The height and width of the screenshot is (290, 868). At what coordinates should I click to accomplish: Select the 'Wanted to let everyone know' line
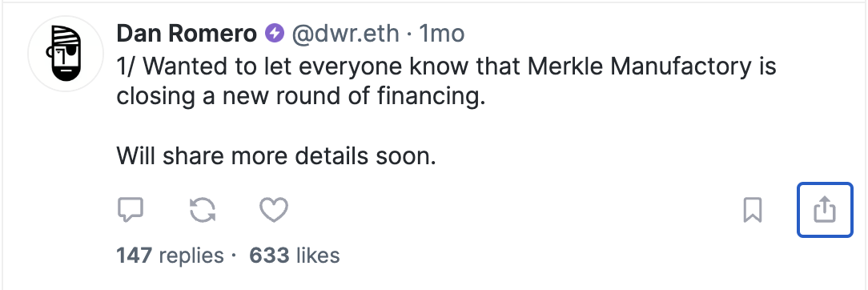click(446, 67)
